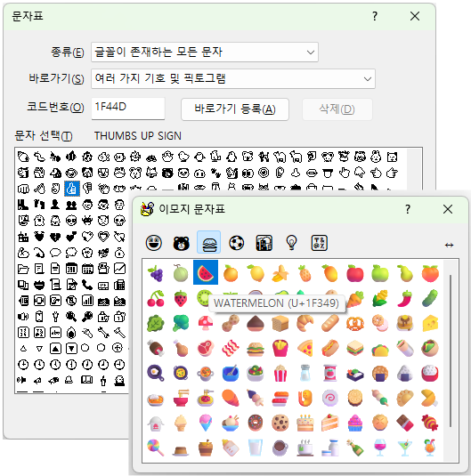The height and width of the screenshot is (476, 471).
Task: Open the 바로가기 shortcut dropdown
Action: [233, 79]
